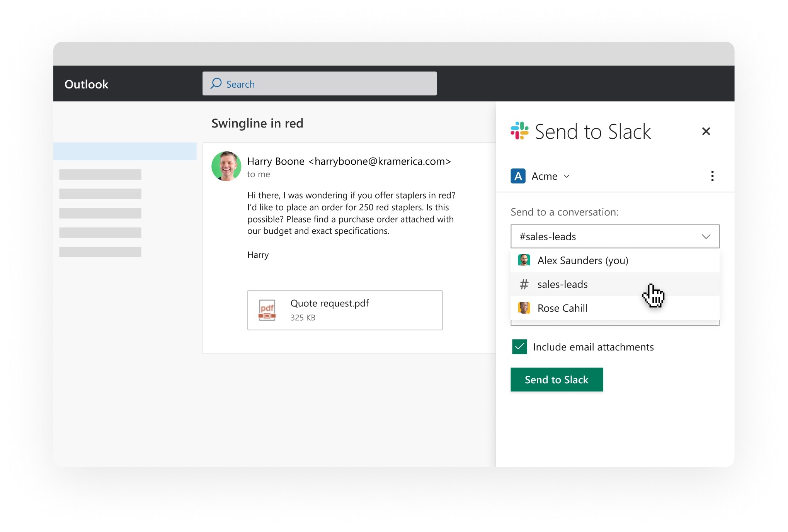Choose the sales-leads channel option
Screen dimensions: 788x532
tap(614, 284)
